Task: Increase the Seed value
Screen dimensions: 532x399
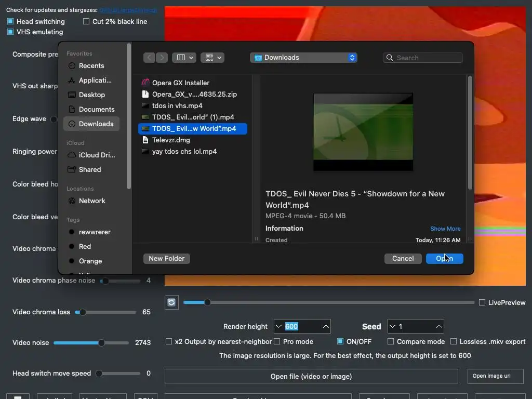Action: pos(439,326)
